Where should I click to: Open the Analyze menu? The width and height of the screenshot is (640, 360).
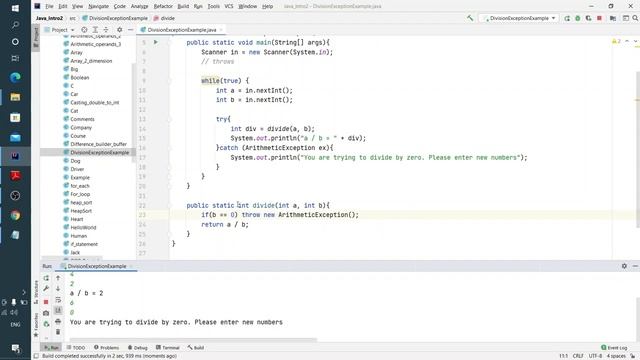pyautogui.click(x=139, y=6)
